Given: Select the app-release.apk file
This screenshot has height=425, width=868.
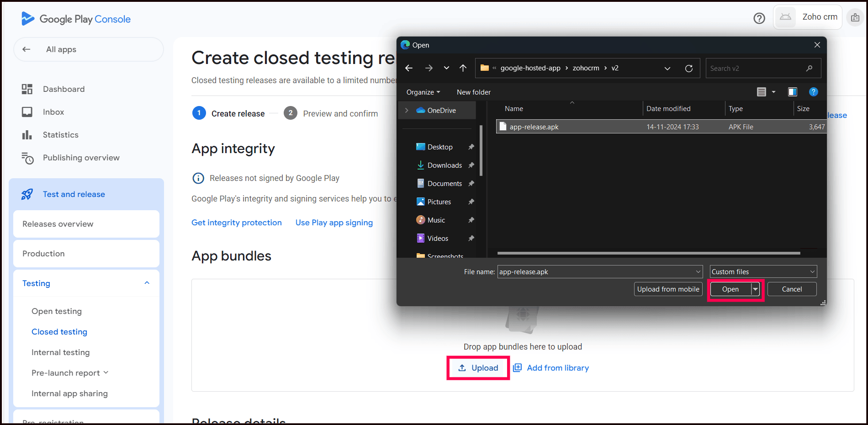Looking at the screenshot, I should click(x=661, y=127).
